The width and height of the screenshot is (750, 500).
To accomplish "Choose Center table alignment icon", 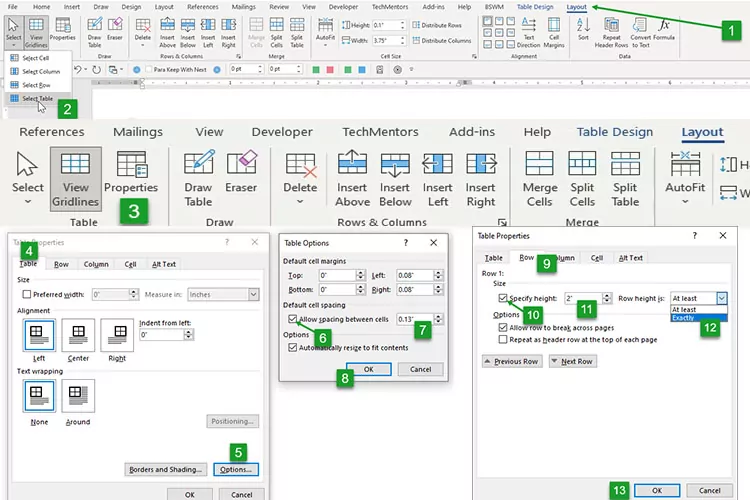I will coord(78,334).
